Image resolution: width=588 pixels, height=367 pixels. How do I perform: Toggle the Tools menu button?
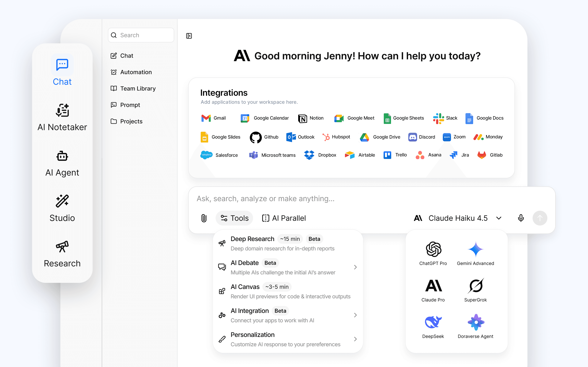pyautogui.click(x=234, y=218)
